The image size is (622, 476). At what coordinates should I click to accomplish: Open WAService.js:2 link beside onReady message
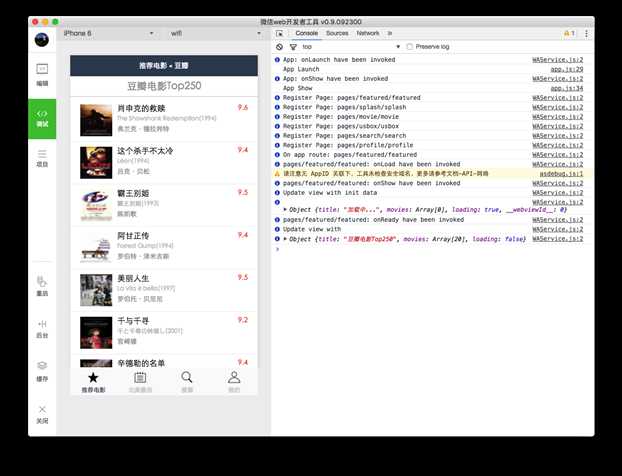point(558,220)
